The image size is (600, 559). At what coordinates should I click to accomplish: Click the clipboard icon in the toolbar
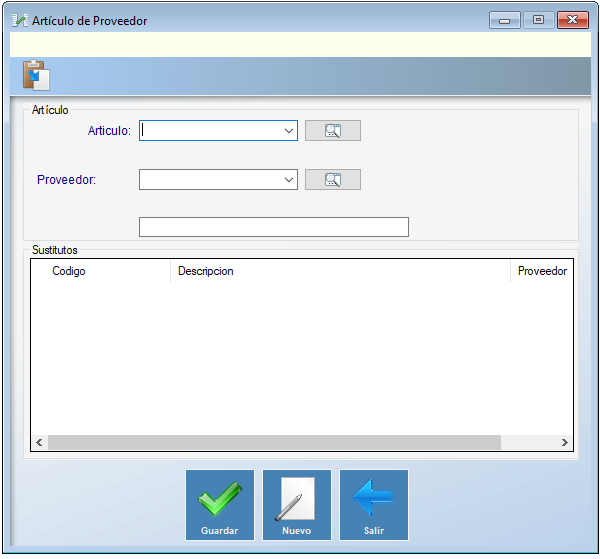(36, 76)
